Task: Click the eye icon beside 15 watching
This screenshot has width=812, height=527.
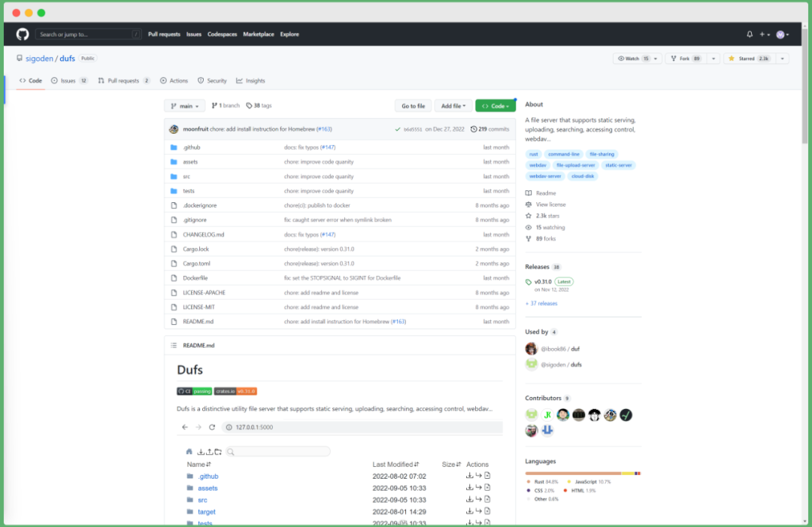Action: (529, 227)
